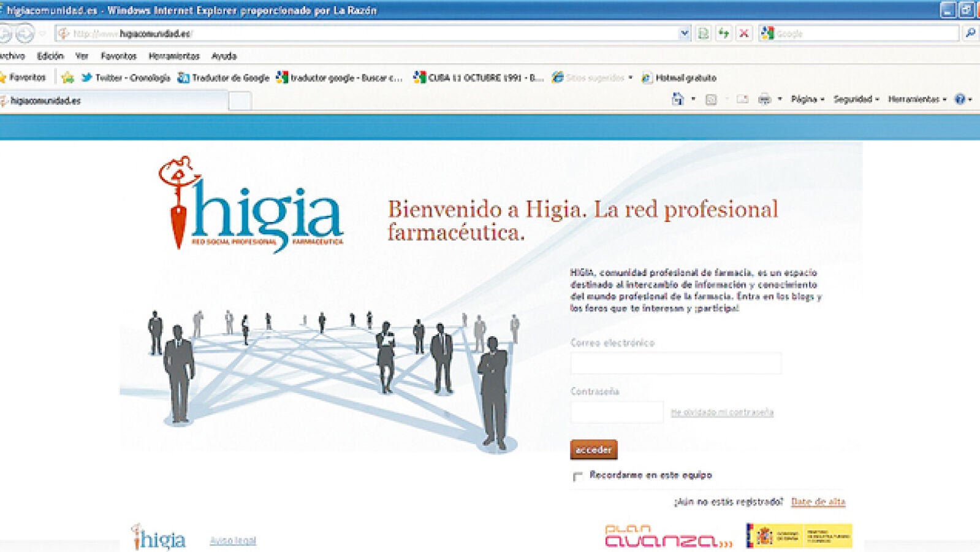Select the higiacomunidad.es tab
Viewport: 980px width, 552px height.
[113, 101]
